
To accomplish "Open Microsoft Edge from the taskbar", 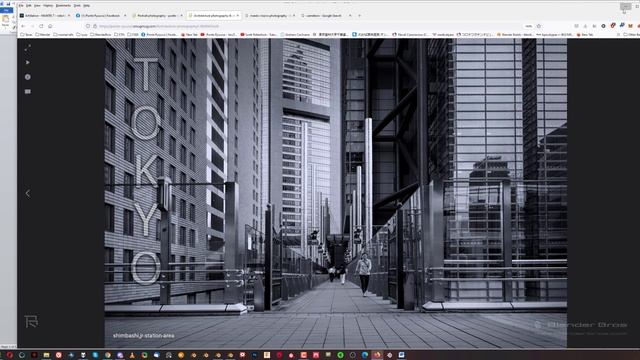I will click(365, 355).
